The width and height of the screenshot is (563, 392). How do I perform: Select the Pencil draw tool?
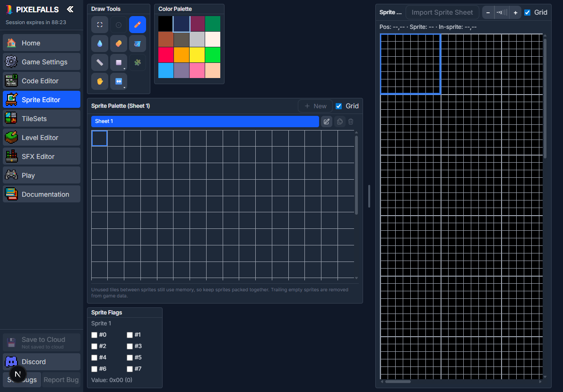tap(138, 25)
